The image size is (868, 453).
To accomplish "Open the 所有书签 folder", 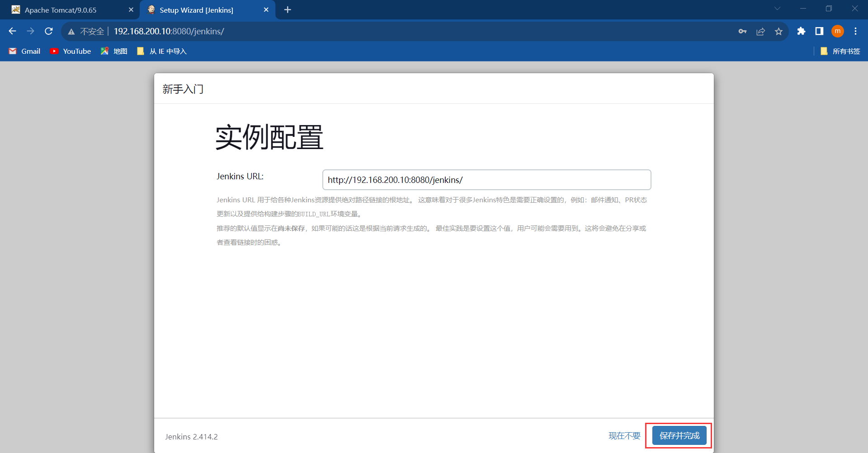I will (x=840, y=51).
